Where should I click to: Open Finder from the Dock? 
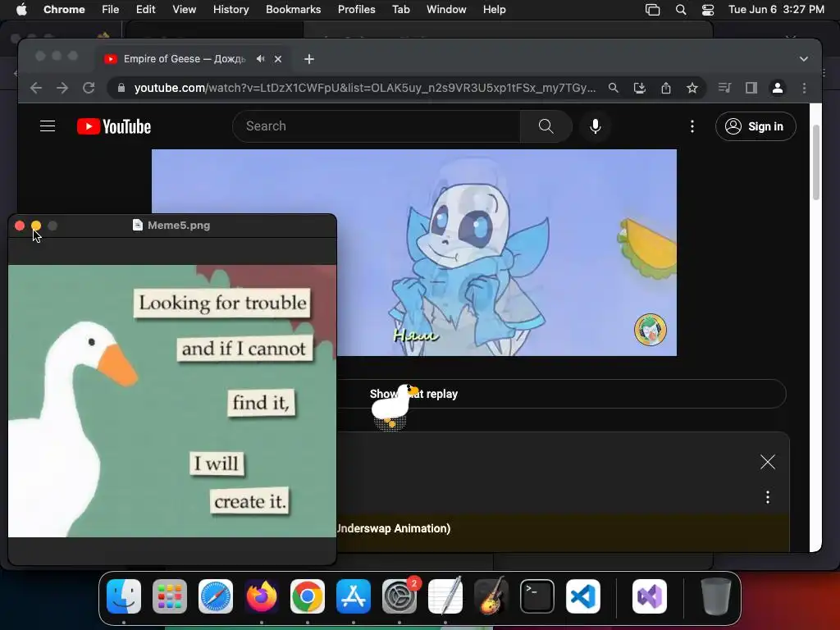pos(124,596)
